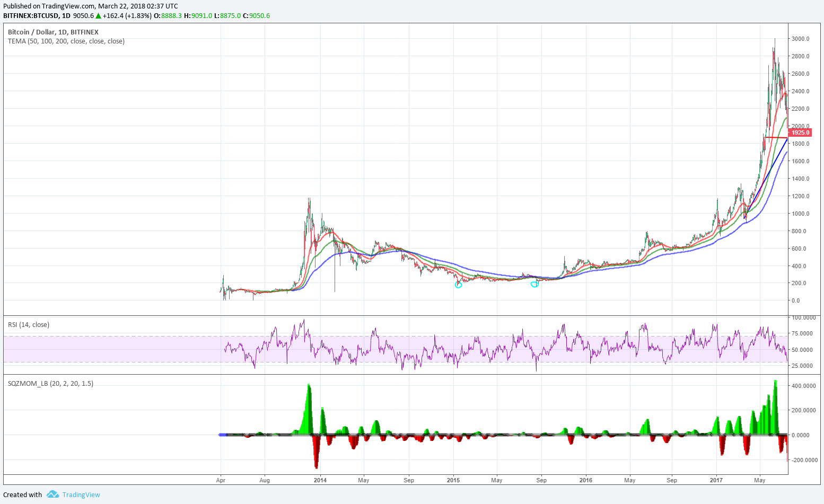Click the '25.0000' RSI axis label
824x504 pixels.
(803, 366)
